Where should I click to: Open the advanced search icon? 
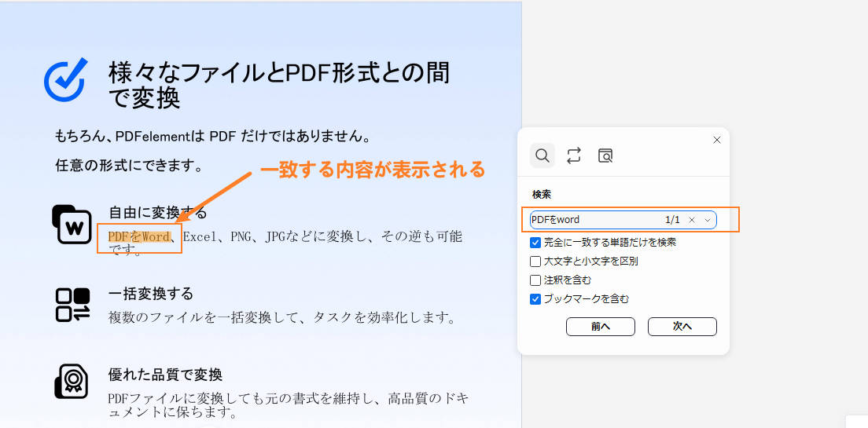[x=605, y=155]
